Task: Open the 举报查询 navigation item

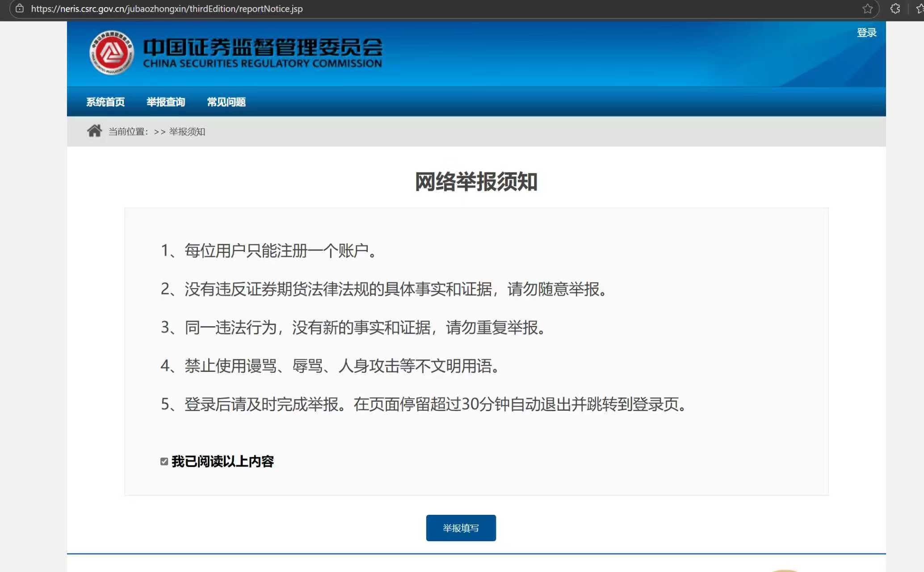Action: [166, 102]
